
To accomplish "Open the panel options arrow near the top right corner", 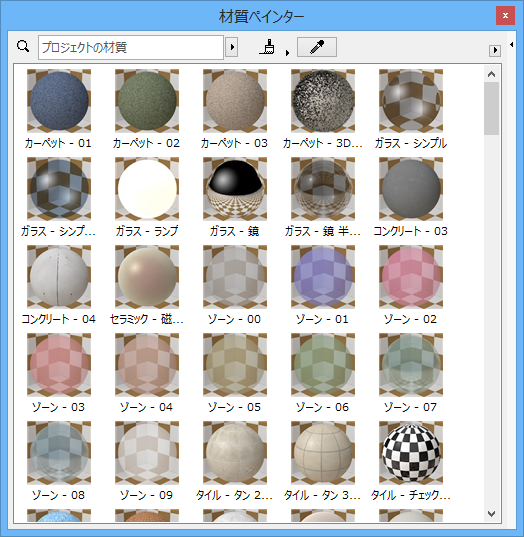I will pos(495,50).
